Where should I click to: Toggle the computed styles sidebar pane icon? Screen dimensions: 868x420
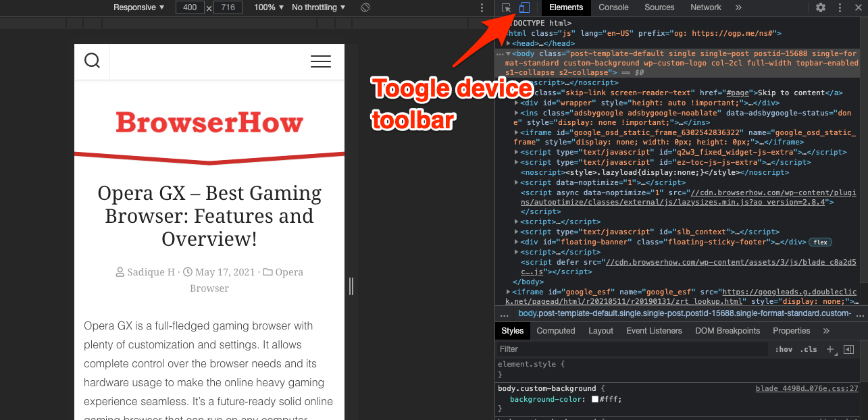pos(848,349)
